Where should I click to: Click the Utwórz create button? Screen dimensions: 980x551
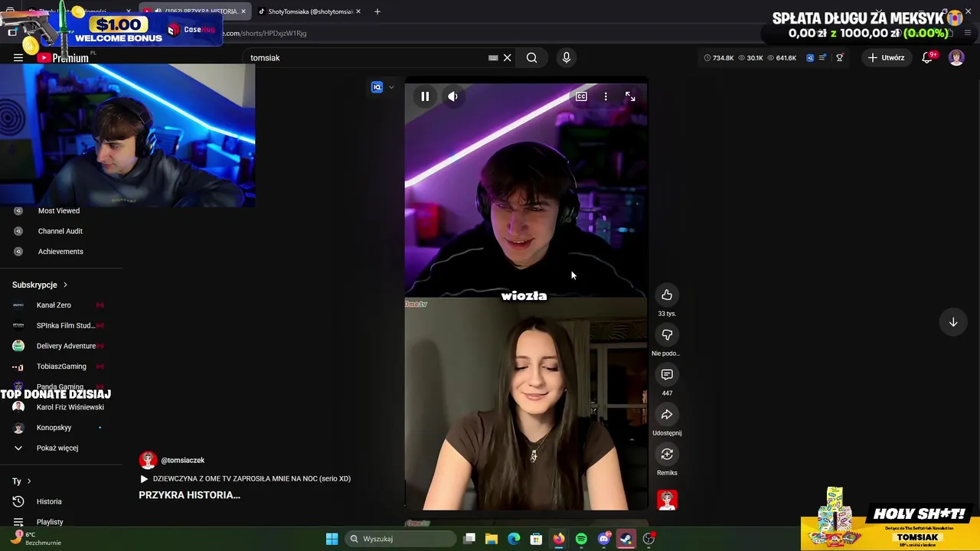pos(886,57)
